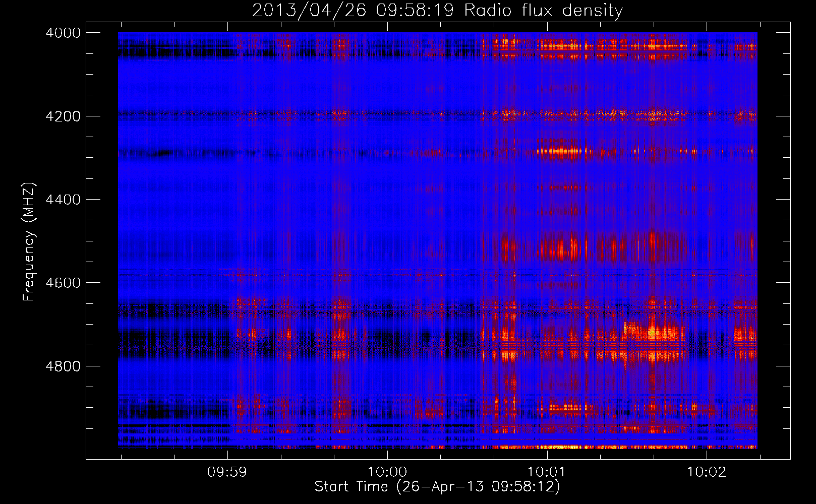
Task: Click the 'Frequency (MHZ)' axis title
Action: tap(29, 242)
